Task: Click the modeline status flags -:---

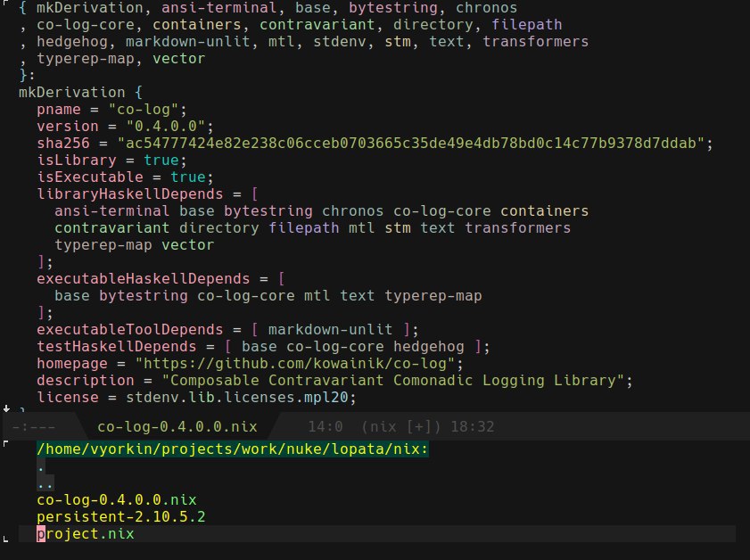Action: (34, 426)
